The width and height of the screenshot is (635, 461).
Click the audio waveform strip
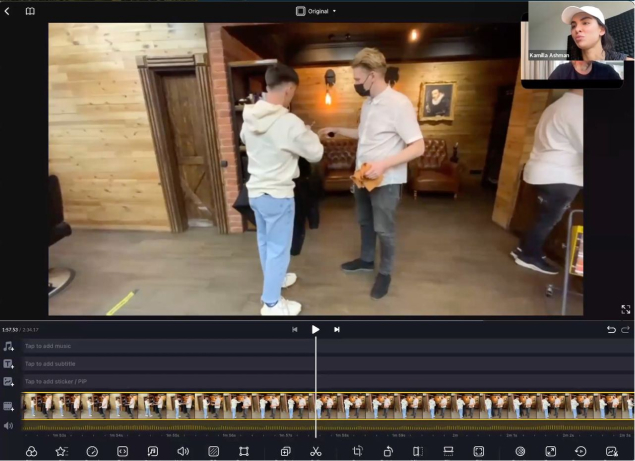(328, 427)
